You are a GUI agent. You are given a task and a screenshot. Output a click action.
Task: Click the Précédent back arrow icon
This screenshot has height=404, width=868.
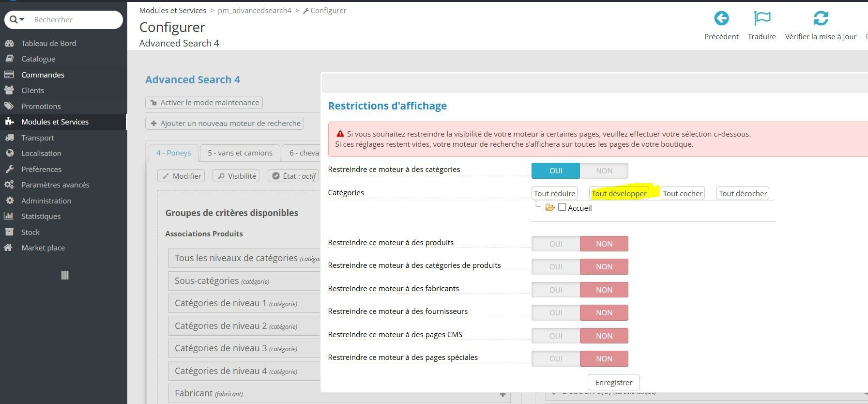721,18
